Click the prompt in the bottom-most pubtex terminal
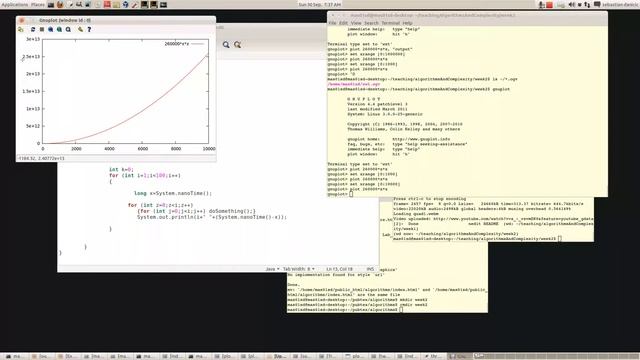 click(x=342, y=310)
